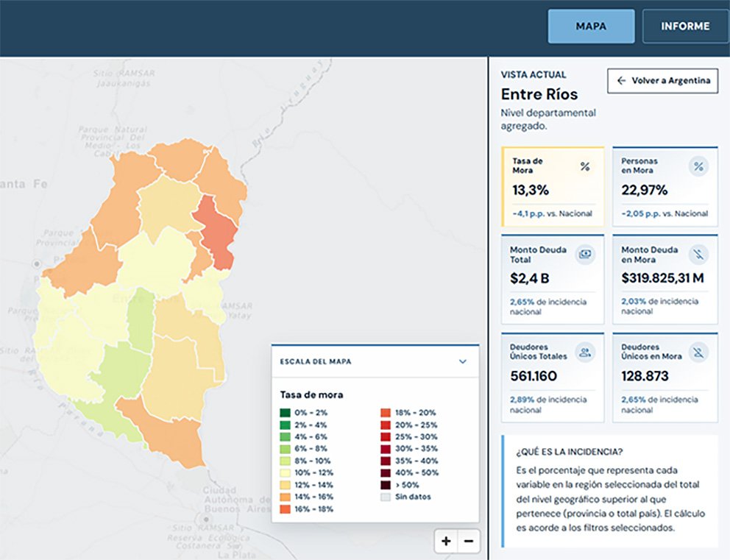Click the 22,97% Personas en Mora value

pyautogui.click(x=645, y=190)
